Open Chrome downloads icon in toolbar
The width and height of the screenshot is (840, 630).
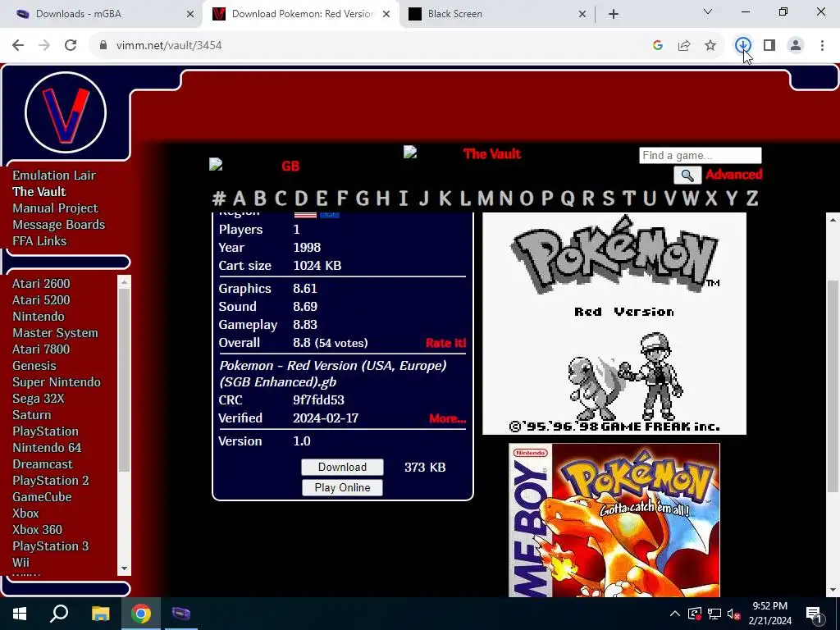(x=742, y=45)
